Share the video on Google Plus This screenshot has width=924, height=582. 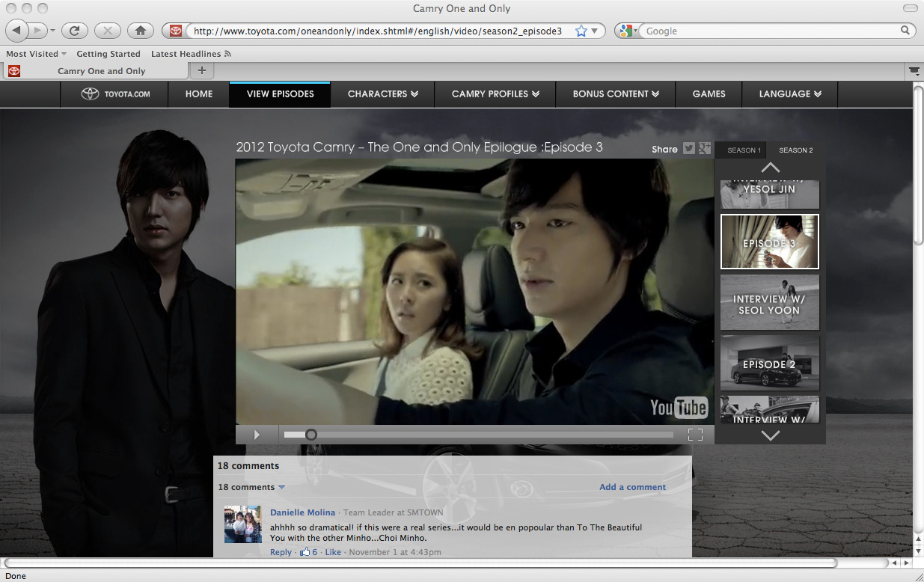tap(705, 149)
